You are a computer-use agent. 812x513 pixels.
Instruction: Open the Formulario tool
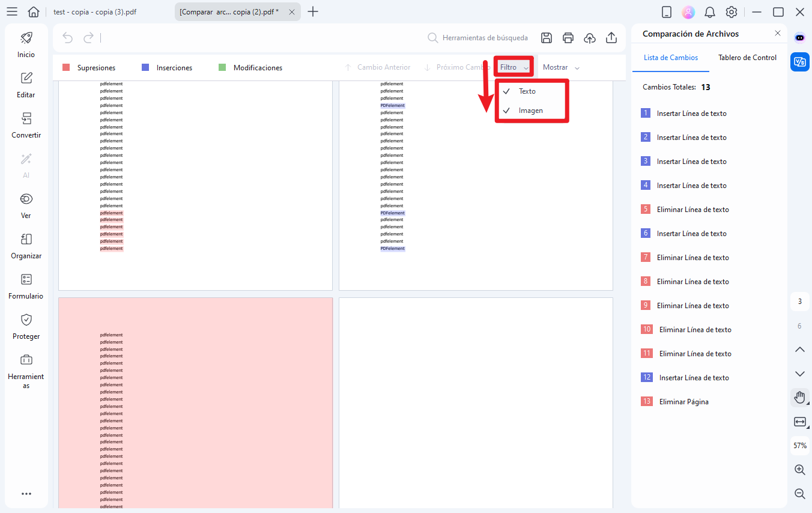coord(26,285)
